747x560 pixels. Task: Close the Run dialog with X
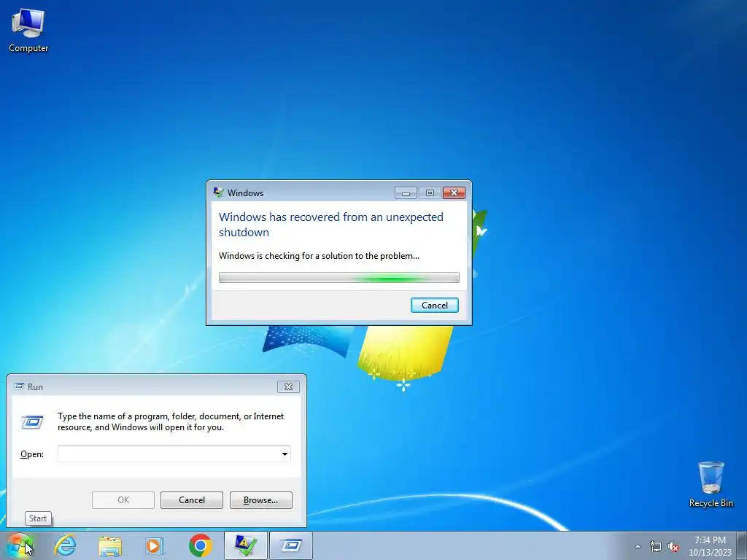(x=288, y=386)
